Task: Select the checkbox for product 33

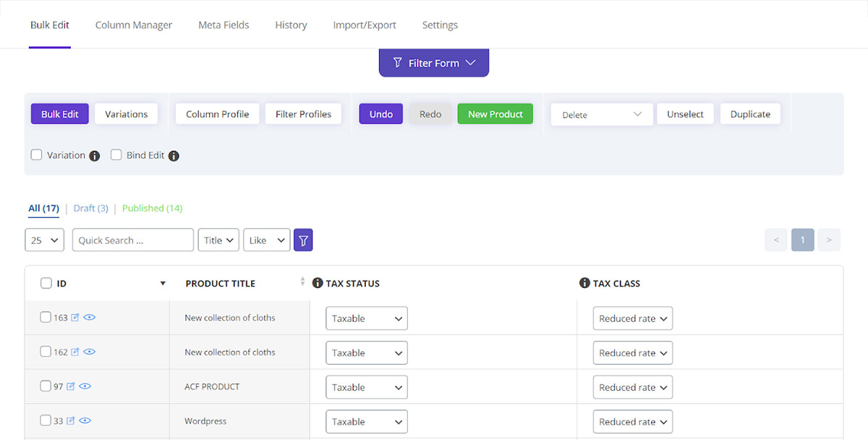Action: point(46,420)
